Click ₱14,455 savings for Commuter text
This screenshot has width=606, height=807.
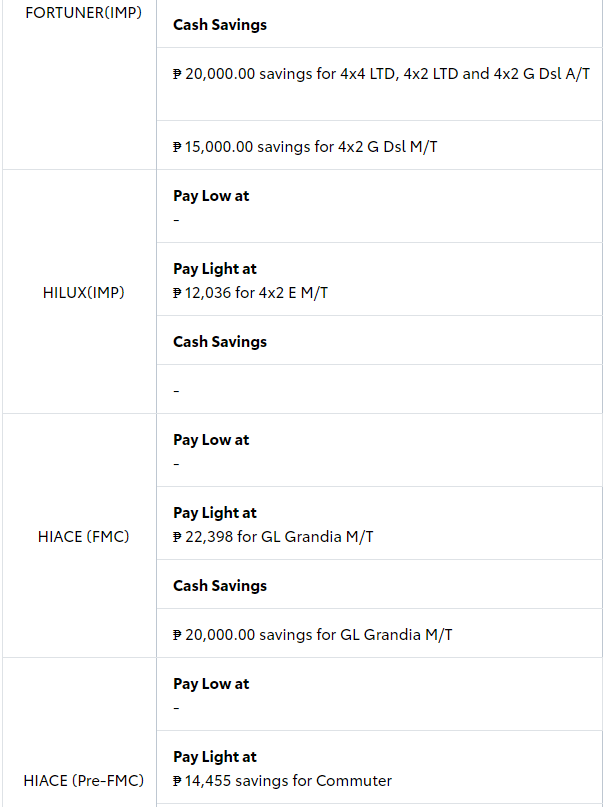[x=282, y=781]
